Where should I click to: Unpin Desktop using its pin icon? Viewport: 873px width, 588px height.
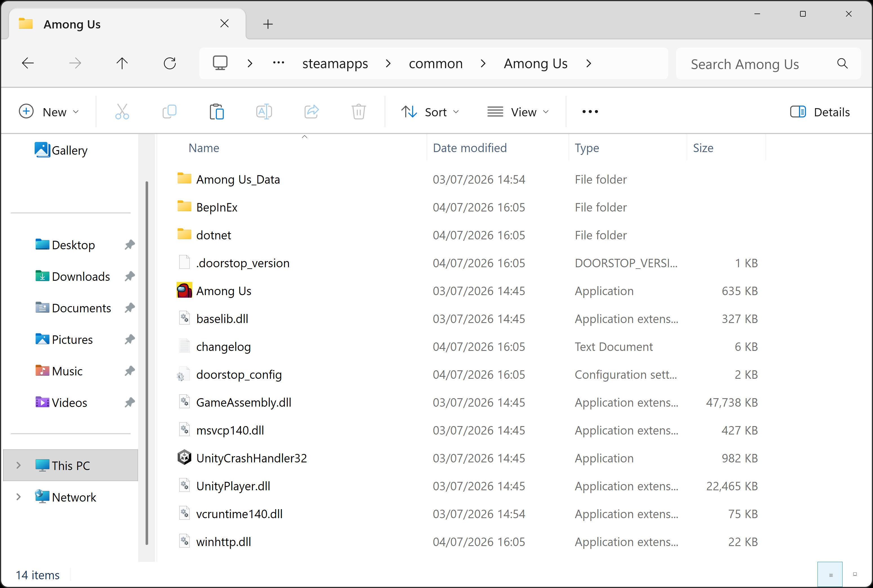(x=130, y=245)
